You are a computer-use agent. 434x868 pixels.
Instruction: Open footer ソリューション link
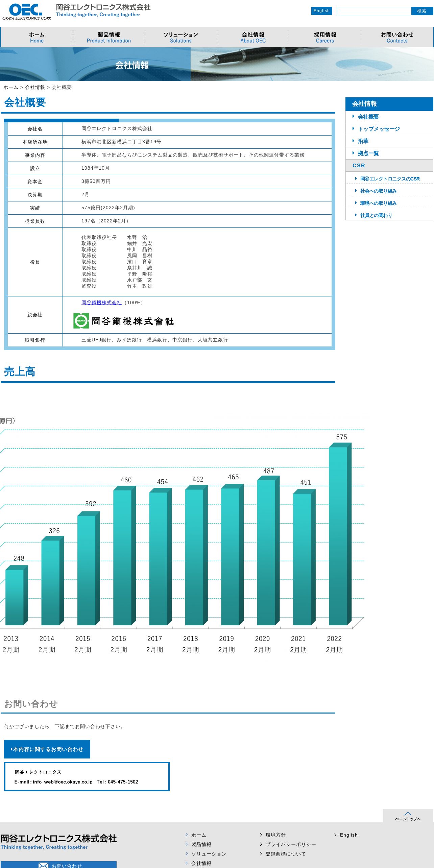209,854
